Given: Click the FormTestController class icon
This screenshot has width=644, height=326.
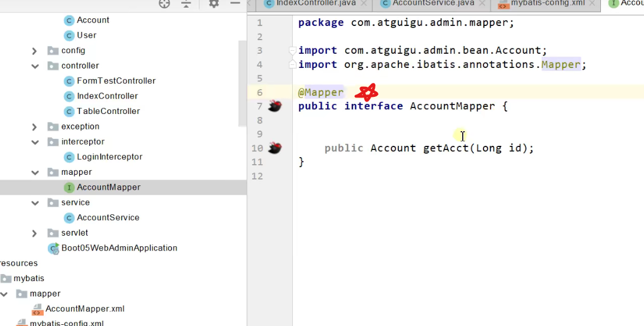Looking at the screenshot, I should tap(69, 81).
